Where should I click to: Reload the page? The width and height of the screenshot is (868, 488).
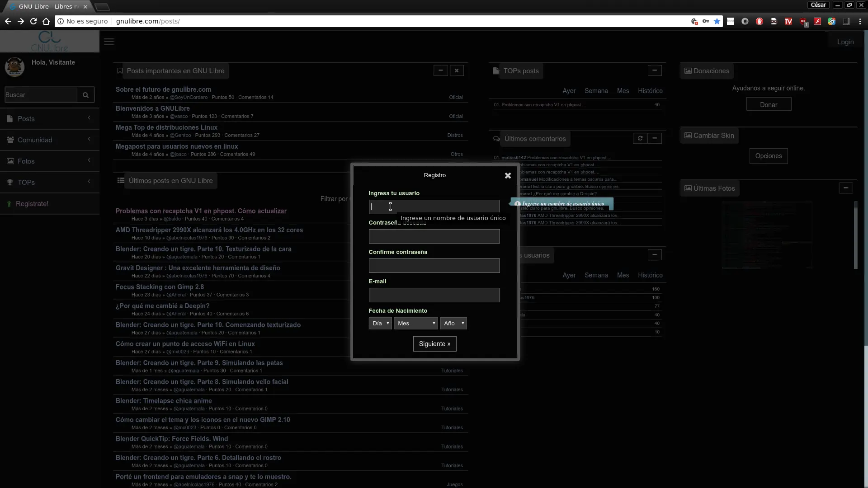pos(33,21)
